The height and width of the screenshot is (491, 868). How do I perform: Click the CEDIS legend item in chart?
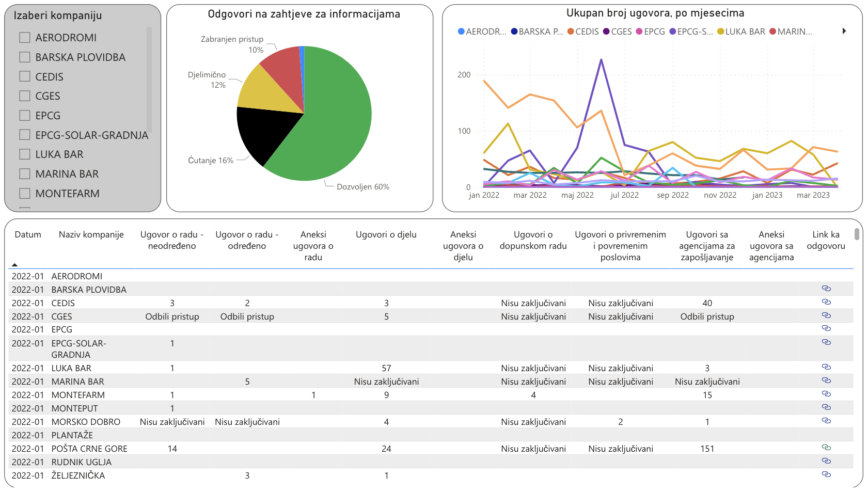[x=583, y=31]
